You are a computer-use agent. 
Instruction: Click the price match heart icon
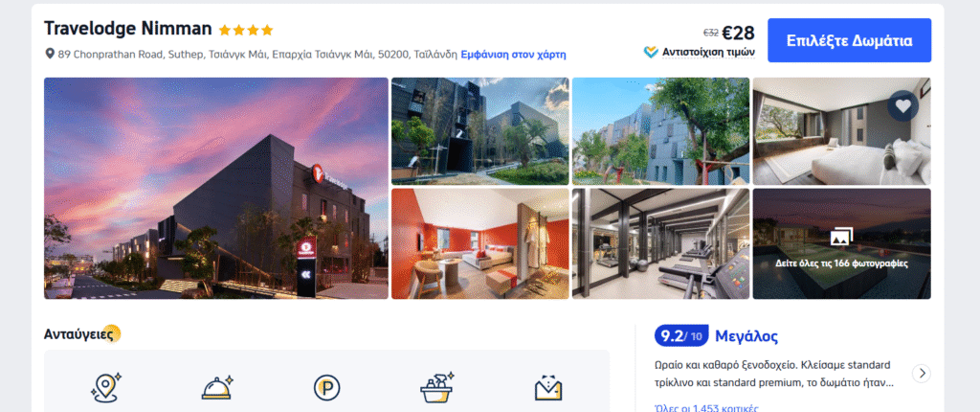tap(651, 52)
